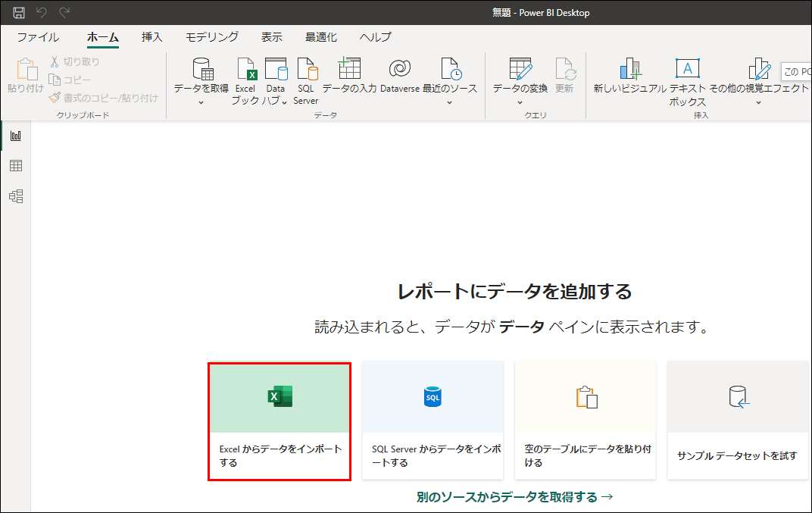This screenshot has width=812, height=513.
Task: Expand the Data ハブ dropdown arrow
Action: (284, 102)
